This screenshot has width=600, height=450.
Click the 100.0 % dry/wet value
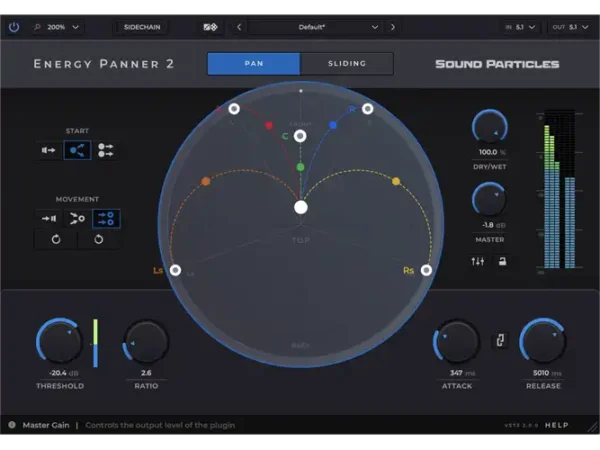tap(492, 152)
